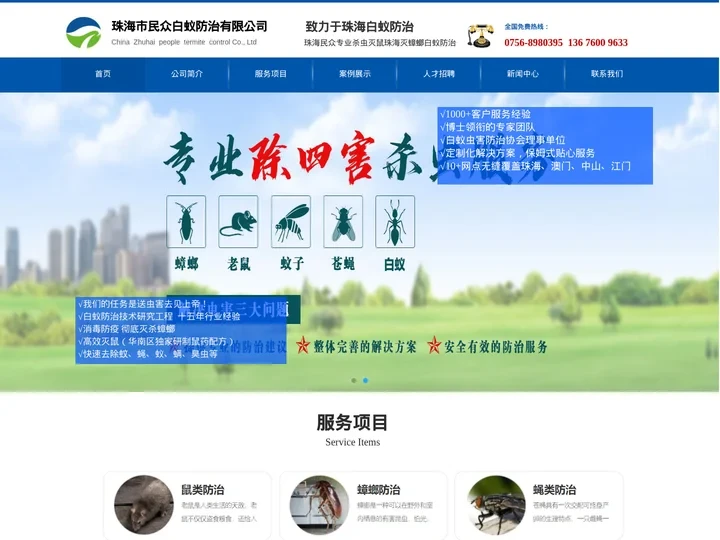Viewport: 720px width, 540px height.
Task: Click the termite icon above 白蚁
Action: pyautogui.click(x=395, y=222)
